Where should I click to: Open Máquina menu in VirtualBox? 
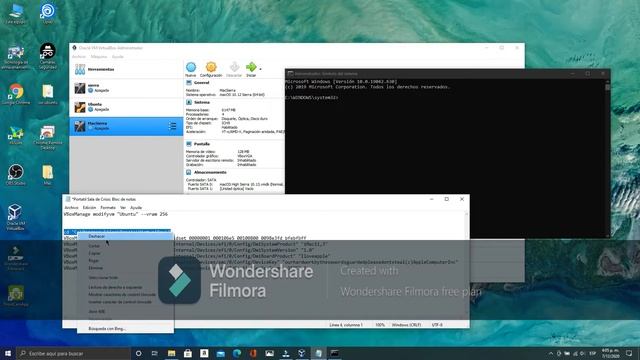click(99, 57)
